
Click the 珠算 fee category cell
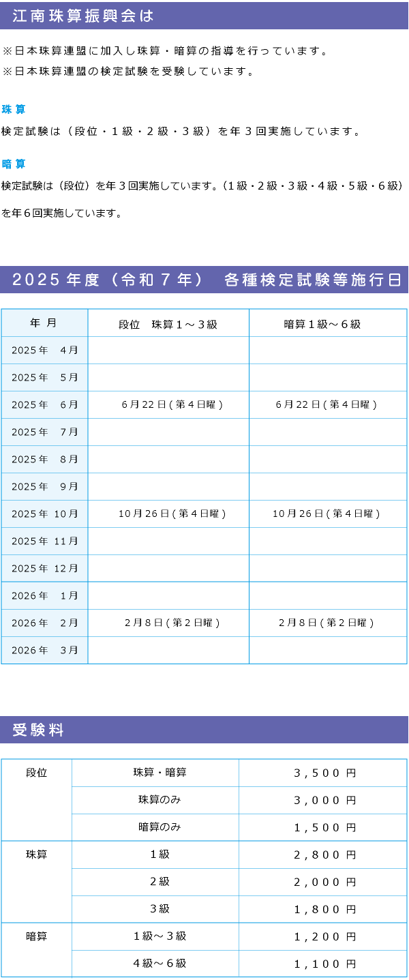[x=37, y=882]
